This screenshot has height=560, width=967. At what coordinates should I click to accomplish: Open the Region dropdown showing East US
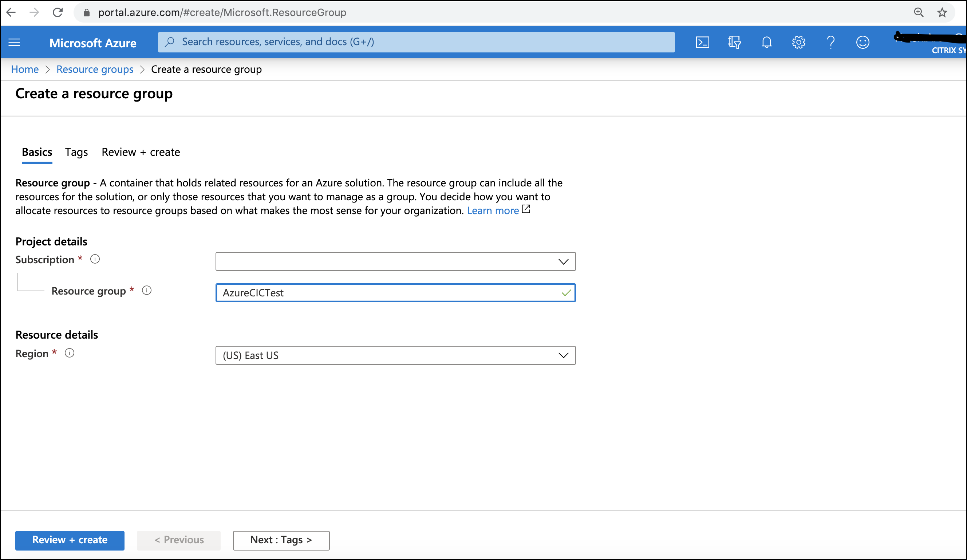tap(395, 355)
